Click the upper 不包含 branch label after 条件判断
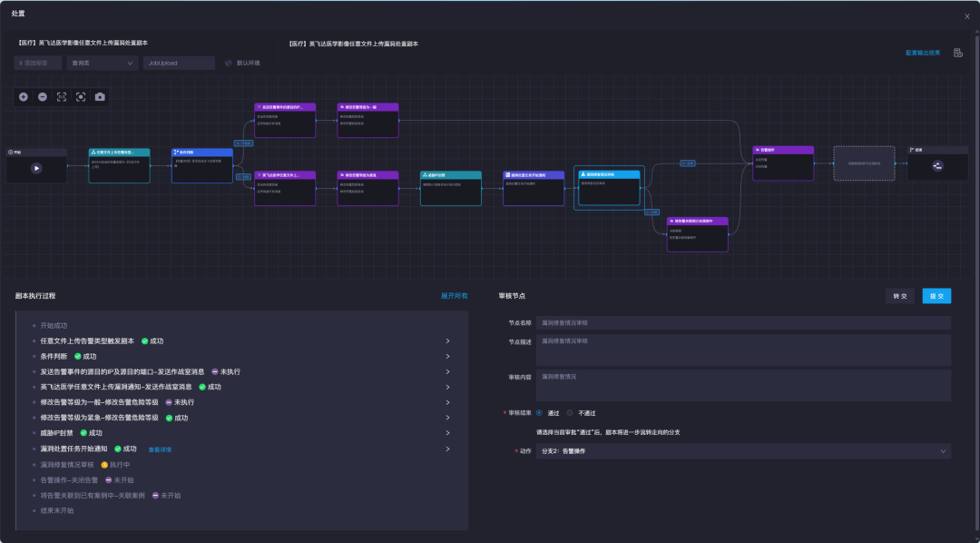This screenshot has height=543, width=980. tap(243, 143)
